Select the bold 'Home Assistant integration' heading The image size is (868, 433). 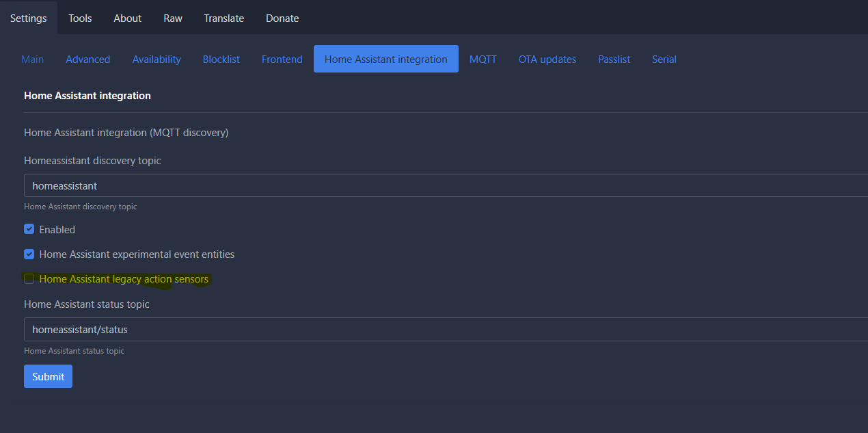(87, 96)
